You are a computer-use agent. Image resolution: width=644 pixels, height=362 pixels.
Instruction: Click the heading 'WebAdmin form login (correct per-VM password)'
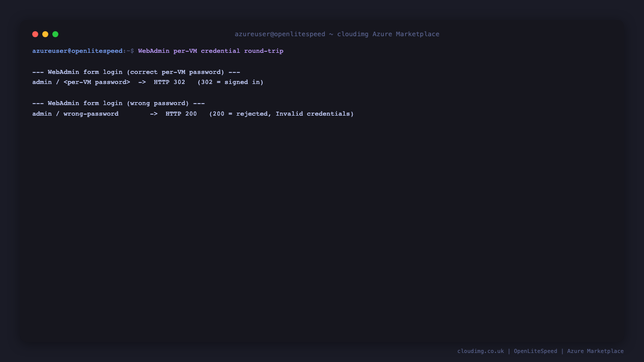pyautogui.click(x=136, y=72)
